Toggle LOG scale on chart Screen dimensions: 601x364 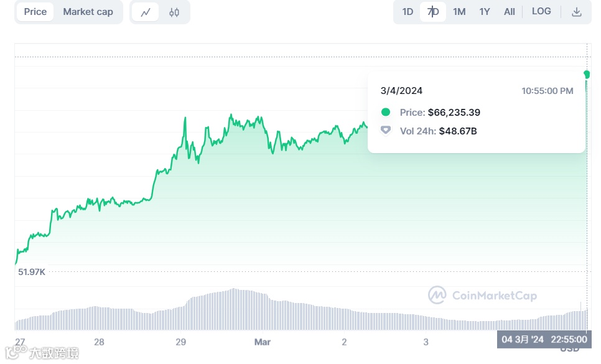pyautogui.click(x=541, y=12)
